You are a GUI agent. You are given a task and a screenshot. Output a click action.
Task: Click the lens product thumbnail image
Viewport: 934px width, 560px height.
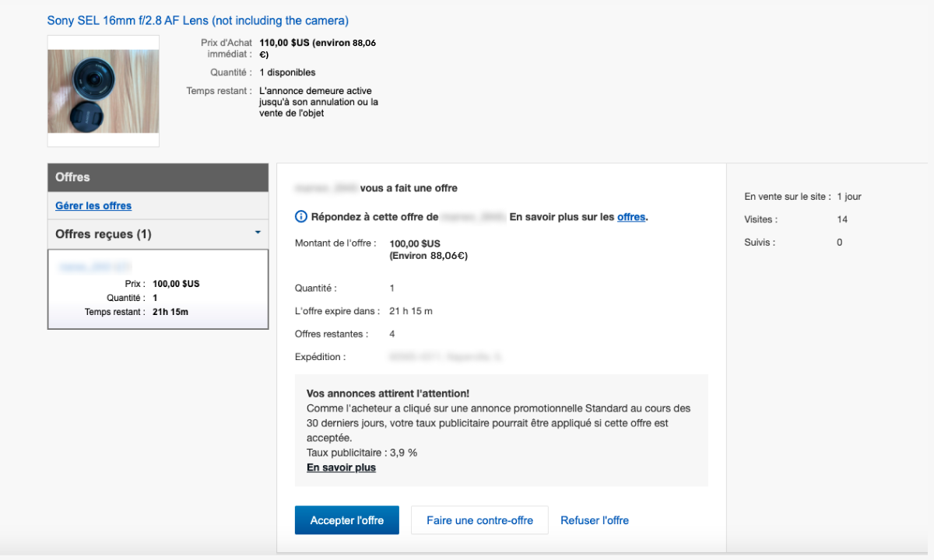104,91
